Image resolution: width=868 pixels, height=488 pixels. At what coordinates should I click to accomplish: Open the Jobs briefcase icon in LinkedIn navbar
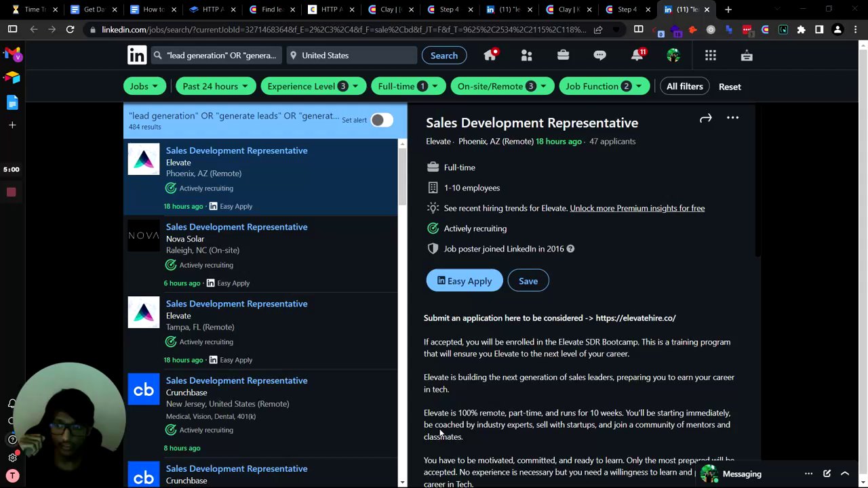(x=563, y=56)
